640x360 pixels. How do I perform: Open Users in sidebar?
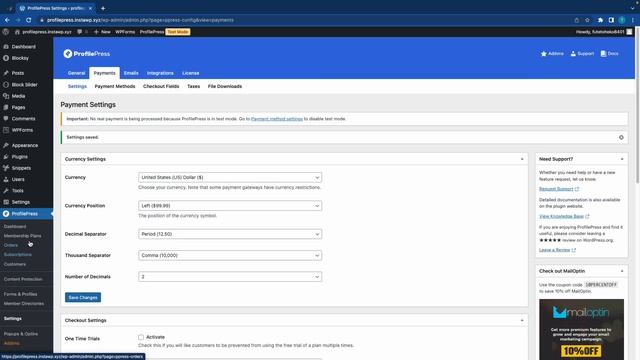click(x=18, y=180)
